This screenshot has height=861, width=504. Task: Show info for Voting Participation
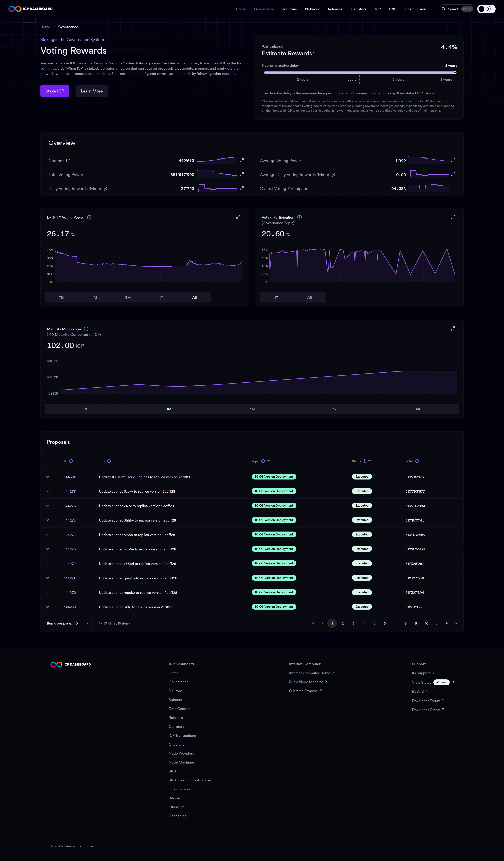tap(300, 217)
